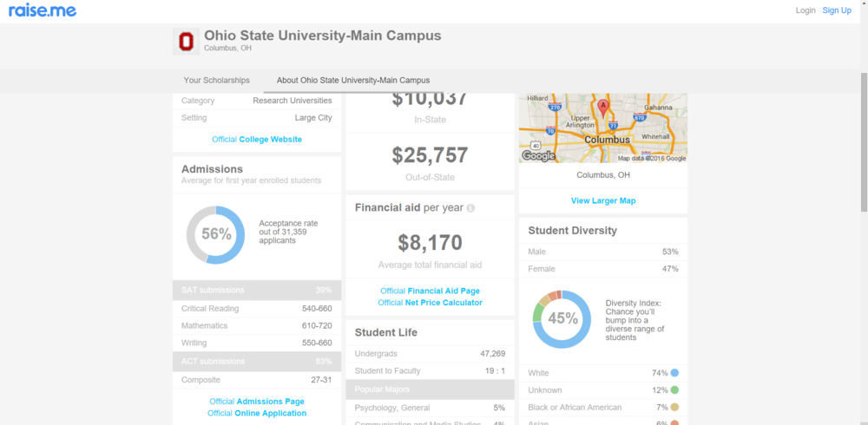Click the Login link

806,10
